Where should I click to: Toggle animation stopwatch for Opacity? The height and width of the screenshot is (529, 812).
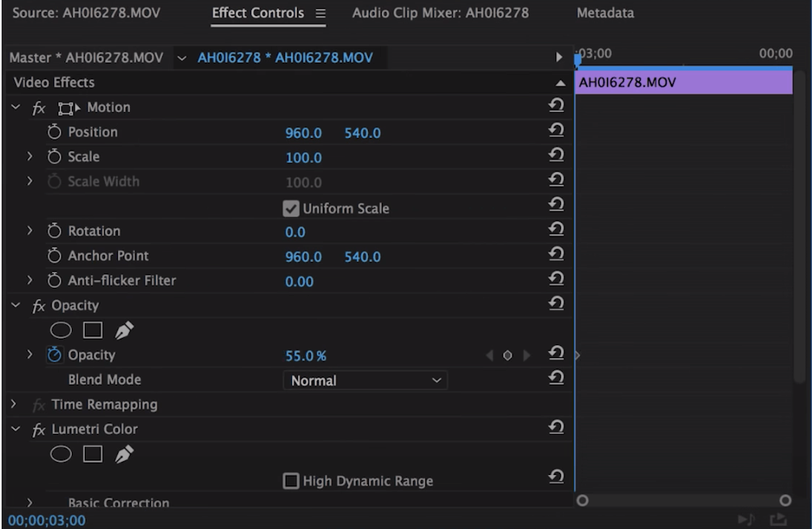(x=54, y=355)
